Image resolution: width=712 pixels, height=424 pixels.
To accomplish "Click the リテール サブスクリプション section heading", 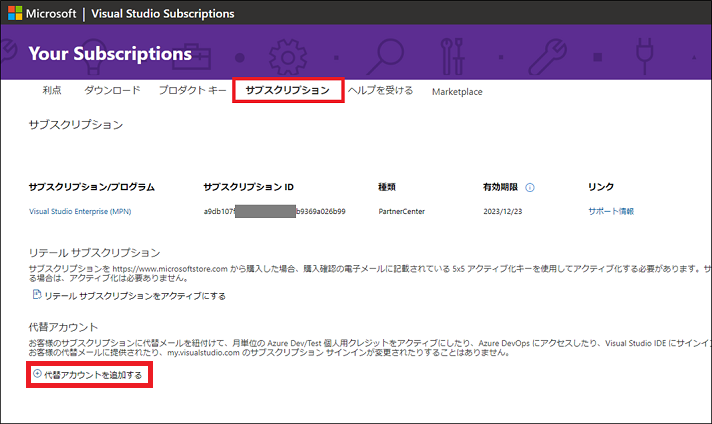I will pos(94,252).
